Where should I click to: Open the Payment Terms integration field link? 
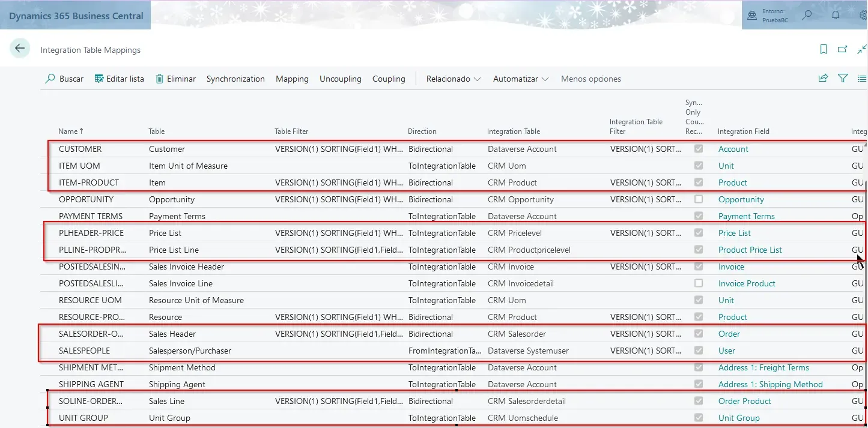(x=746, y=216)
